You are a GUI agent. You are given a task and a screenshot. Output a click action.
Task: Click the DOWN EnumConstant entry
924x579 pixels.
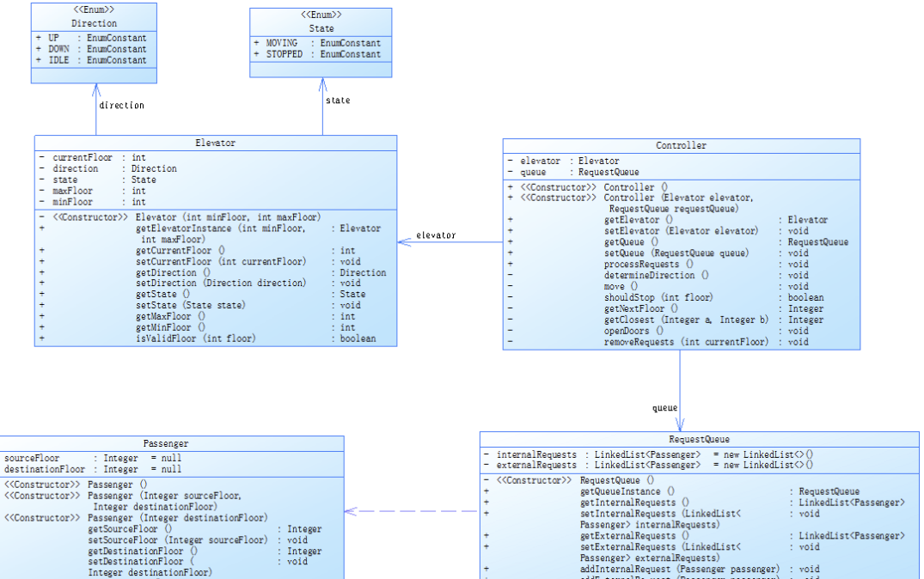[x=91, y=49]
